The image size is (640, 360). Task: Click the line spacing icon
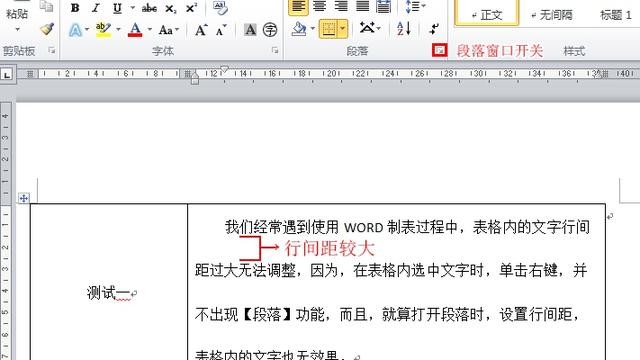tap(412, 7)
